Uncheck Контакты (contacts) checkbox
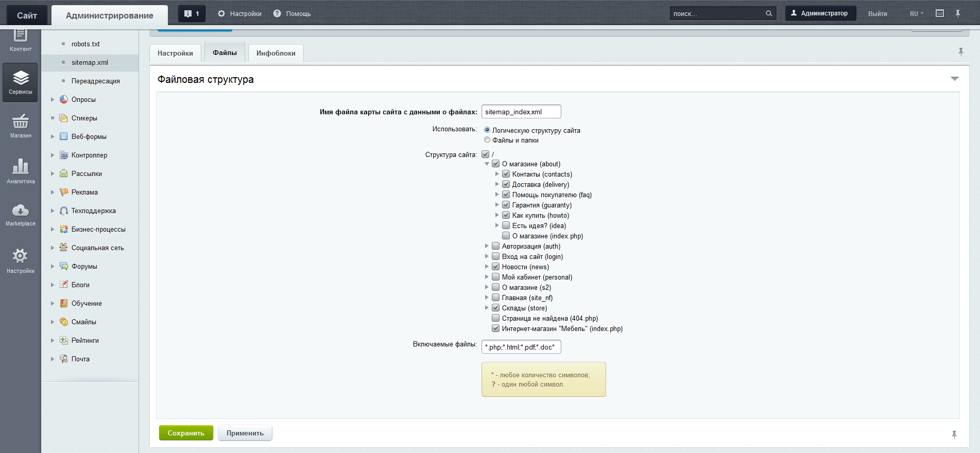 coord(506,174)
